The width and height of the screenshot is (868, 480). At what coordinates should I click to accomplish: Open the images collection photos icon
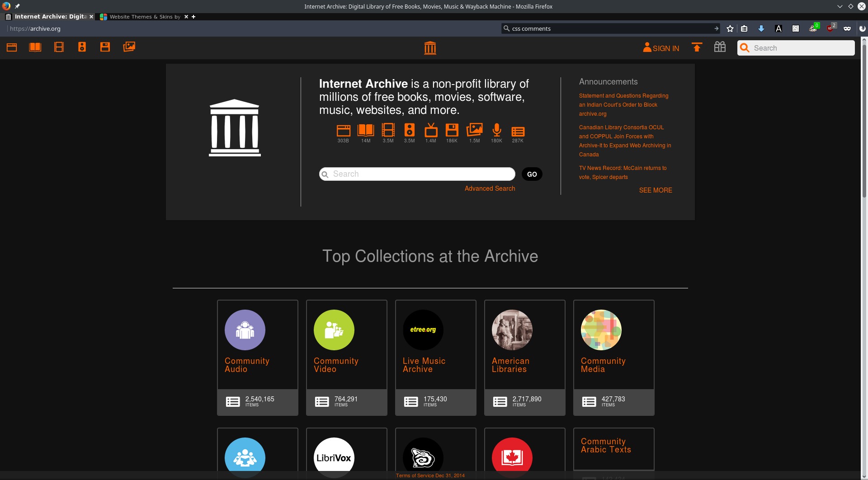coord(129,47)
